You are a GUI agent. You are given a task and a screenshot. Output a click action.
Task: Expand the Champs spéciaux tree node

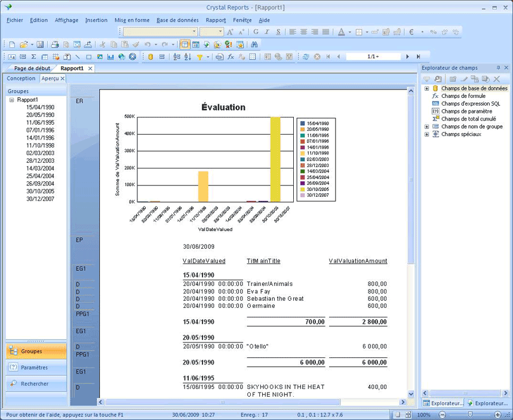click(427, 134)
